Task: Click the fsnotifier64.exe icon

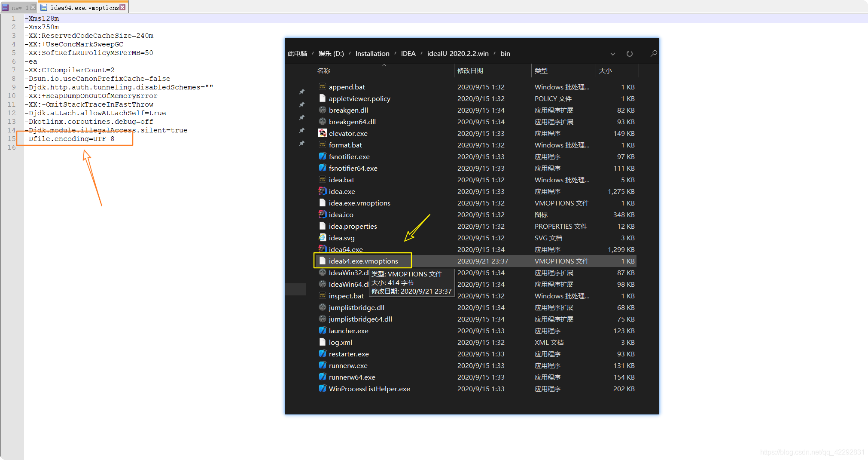Action: coord(322,168)
